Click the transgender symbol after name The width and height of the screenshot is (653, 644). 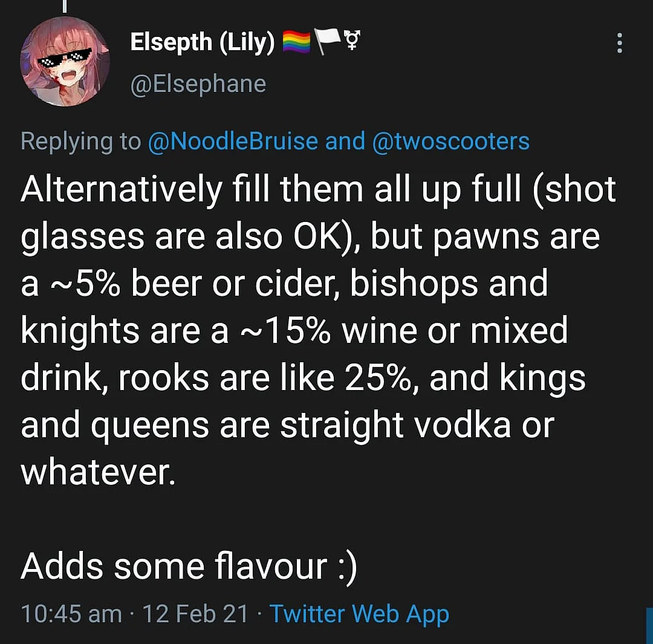tap(352, 41)
